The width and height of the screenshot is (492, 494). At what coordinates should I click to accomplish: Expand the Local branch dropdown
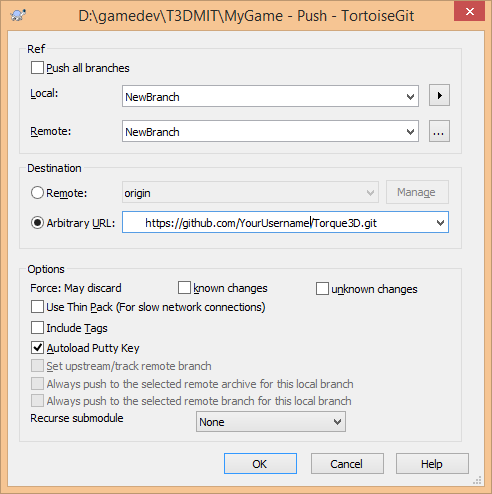pyautogui.click(x=410, y=97)
